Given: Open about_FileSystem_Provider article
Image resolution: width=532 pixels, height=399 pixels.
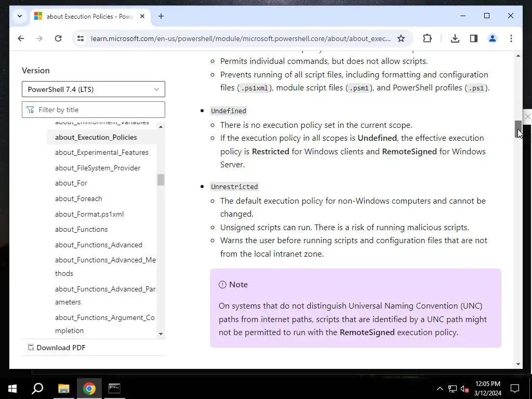Looking at the screenshot, I should (97, 168).
